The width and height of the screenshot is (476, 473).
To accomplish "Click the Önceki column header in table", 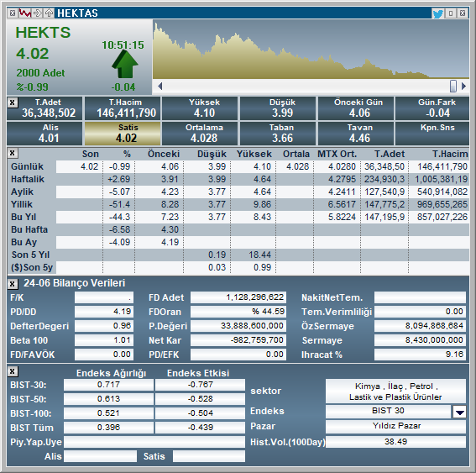I will pyautogui.click(x=164, y=154).
